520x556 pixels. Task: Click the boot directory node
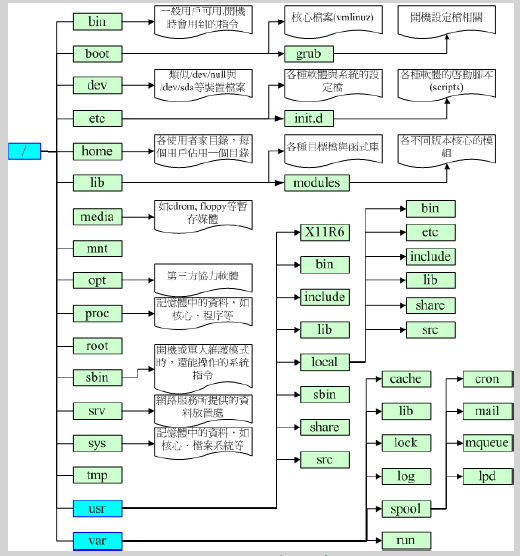click(98, 54)
